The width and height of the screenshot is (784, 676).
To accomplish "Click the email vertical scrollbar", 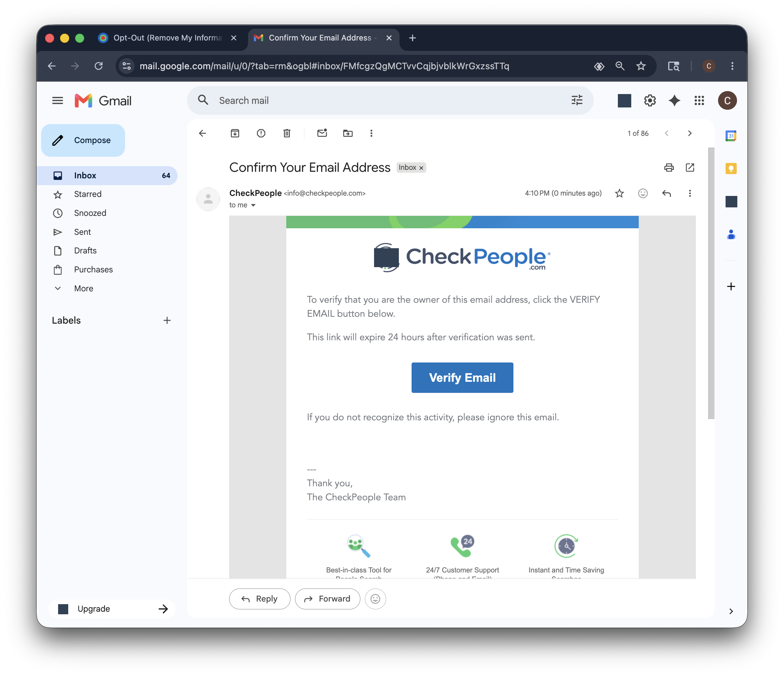I will [x=711, y=283].
